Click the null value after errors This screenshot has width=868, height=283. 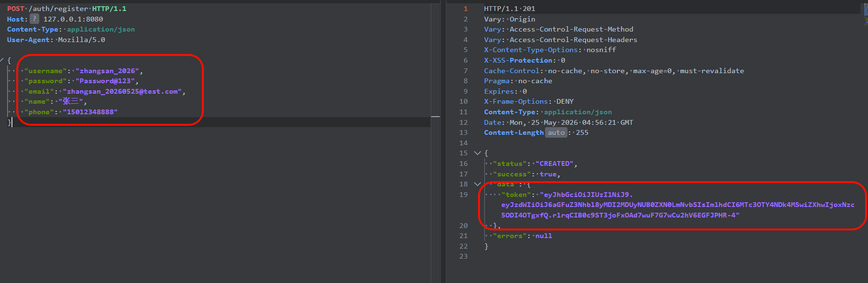point(544,236)
